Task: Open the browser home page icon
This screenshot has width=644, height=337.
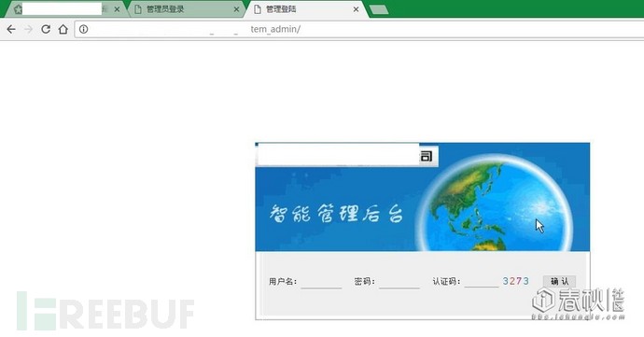Action: pos(63,29)
